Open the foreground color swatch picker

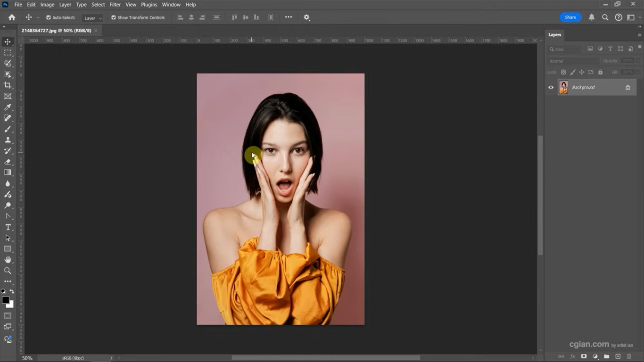coord(5,301)
